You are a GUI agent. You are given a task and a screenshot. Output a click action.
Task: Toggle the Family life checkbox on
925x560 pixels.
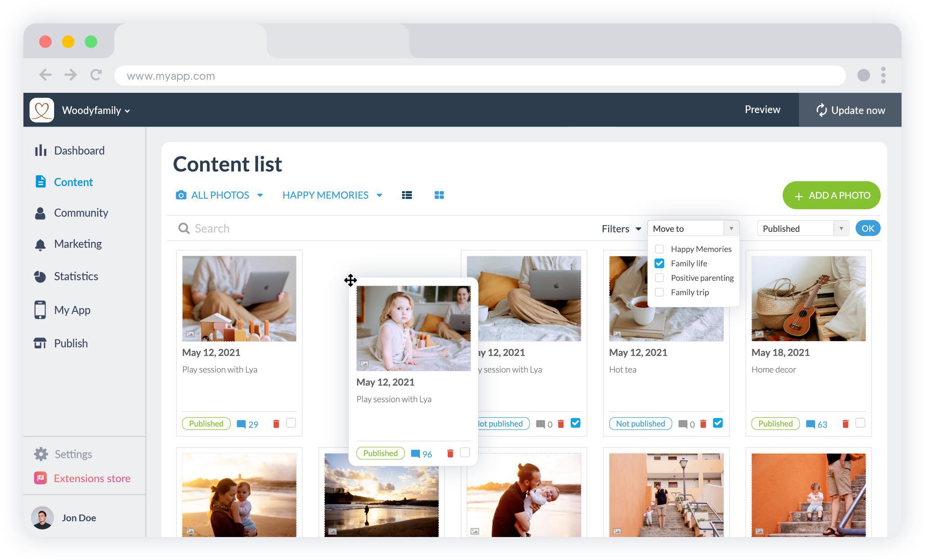(661, 263)
